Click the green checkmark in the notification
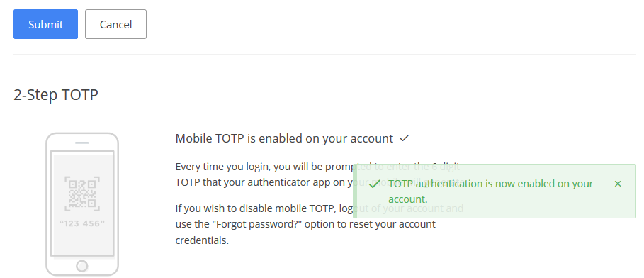644x278 pixels. (x=374, y=184)
